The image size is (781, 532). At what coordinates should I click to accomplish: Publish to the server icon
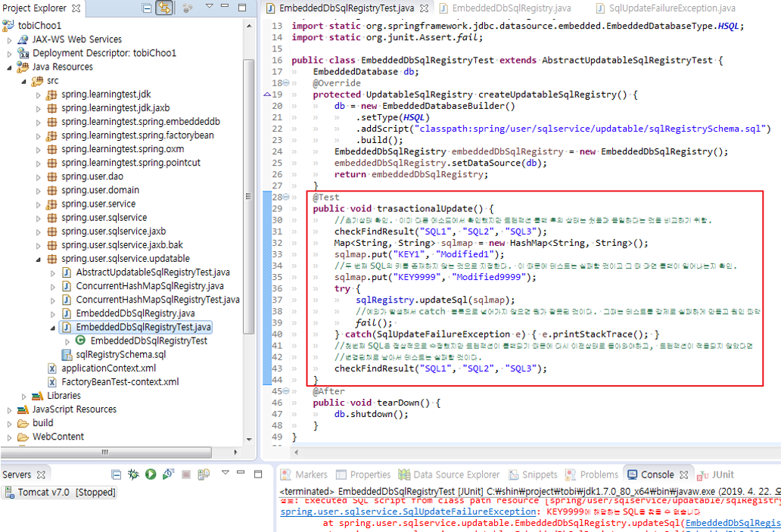pyautogui.click(x=204, y=474)
